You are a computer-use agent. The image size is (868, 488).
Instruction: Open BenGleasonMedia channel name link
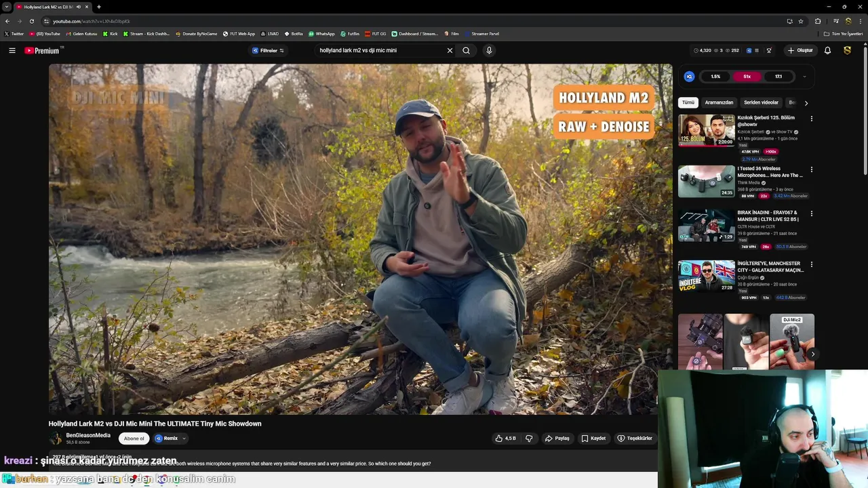(x=88, y=435)
